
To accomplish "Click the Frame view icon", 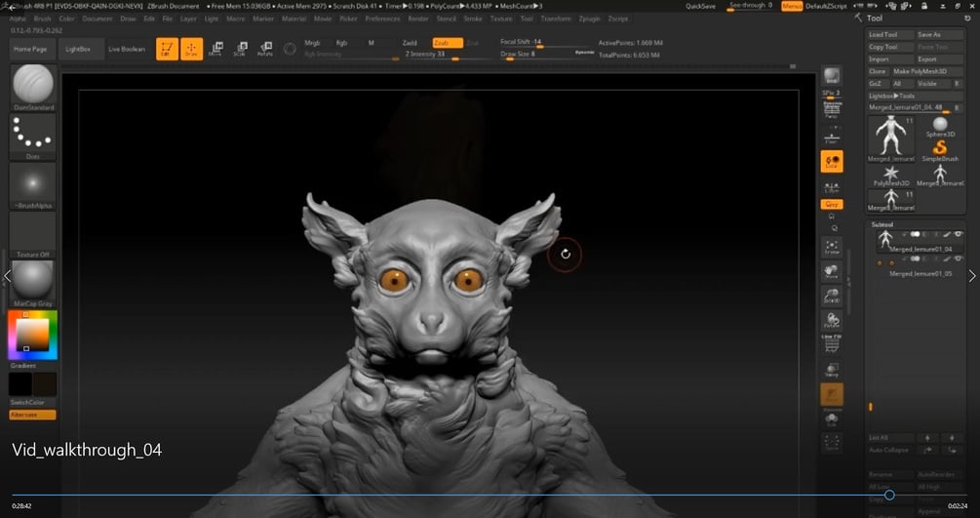I will coord(832,247).
